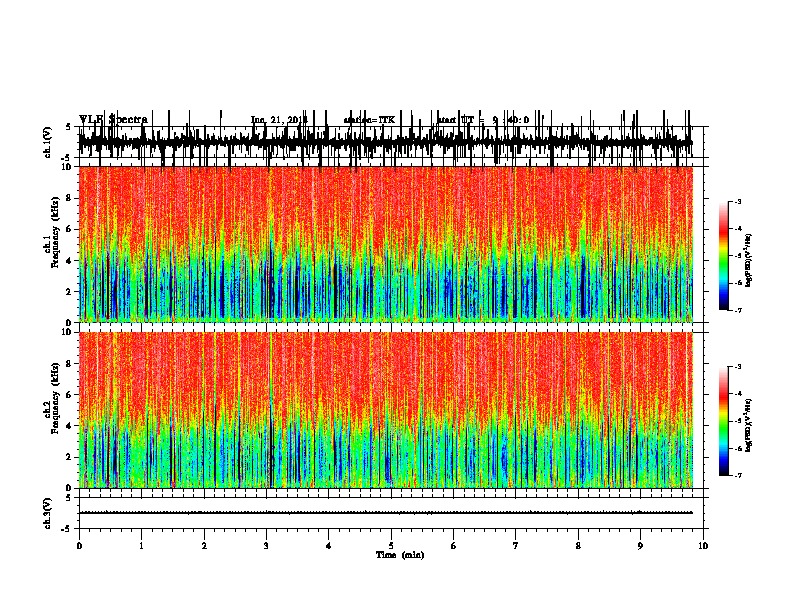
Task: Click the "station=ITK" header label
Action: click(369, 120)
